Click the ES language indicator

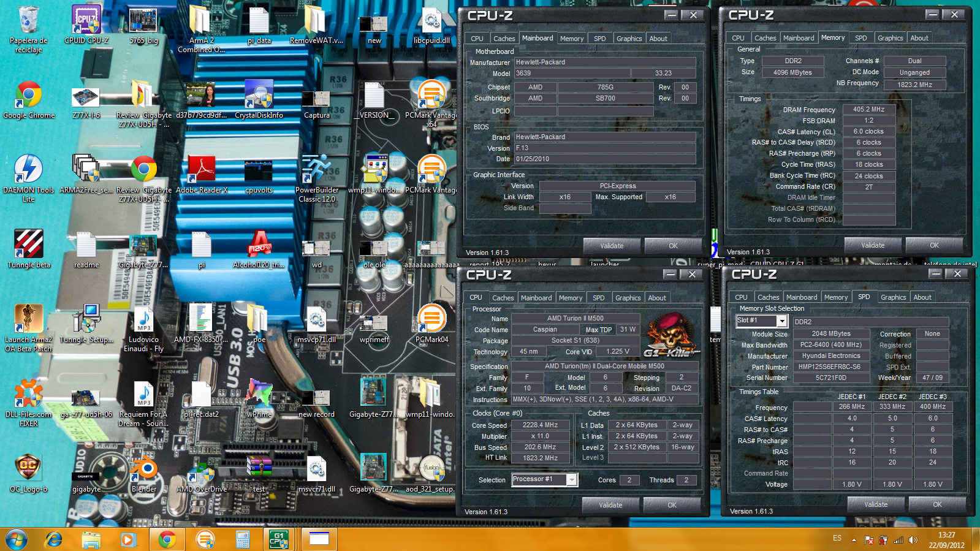click(x=837, y=538)
